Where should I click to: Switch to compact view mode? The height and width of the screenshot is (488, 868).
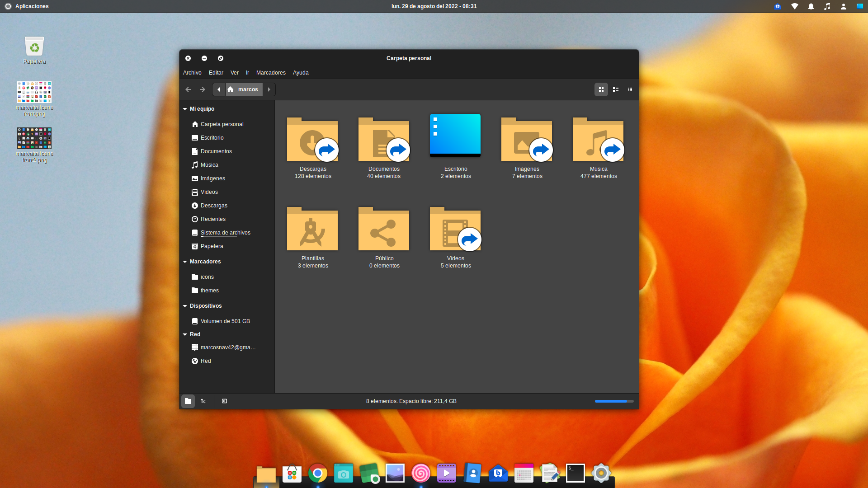[x=630, y=89]
